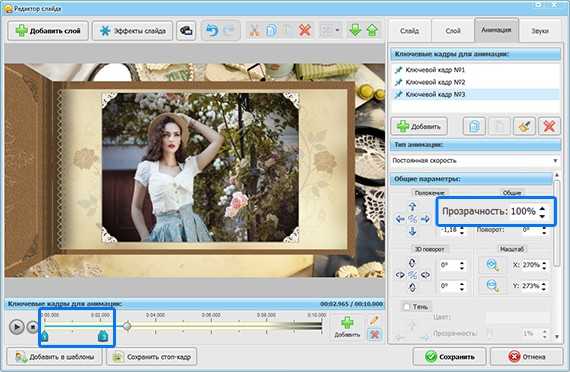Save changes with the 'Сохранить' button

[449, 357]
